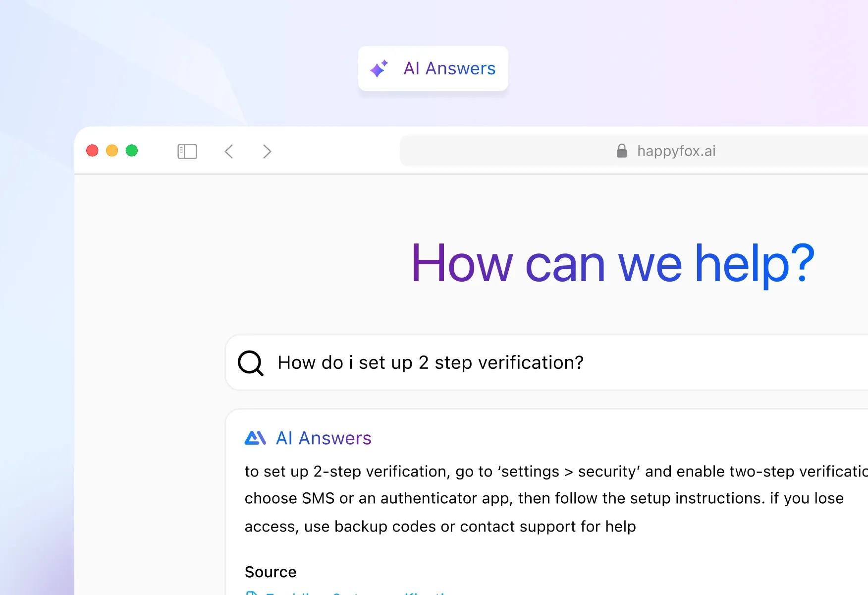
Task: Click the backup codes line of the answer
Action: [440, 526]
